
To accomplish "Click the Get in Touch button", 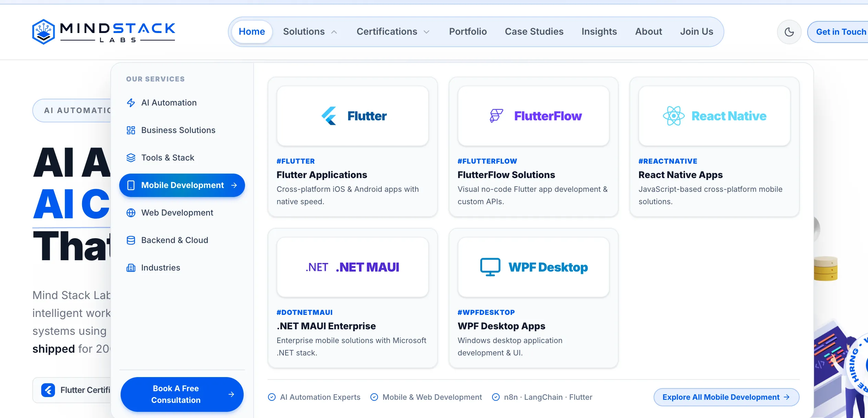I will [x=838, y=32].
